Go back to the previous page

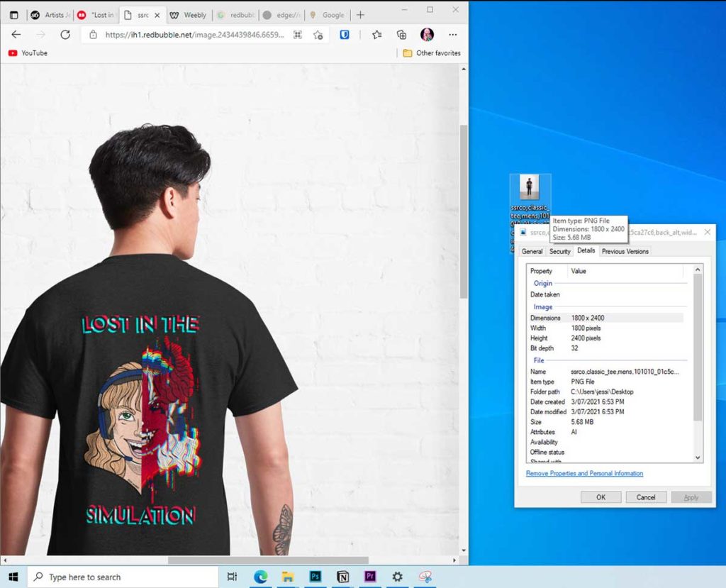tap(16, 35)
